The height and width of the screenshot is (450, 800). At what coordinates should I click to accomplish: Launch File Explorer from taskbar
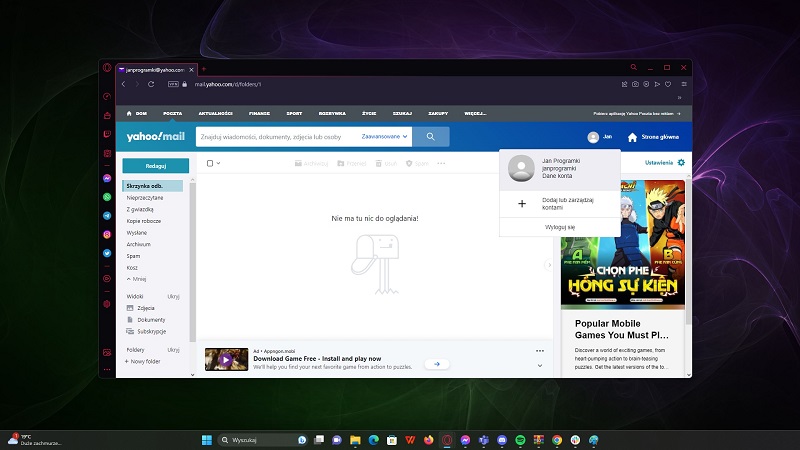[355, 440]
